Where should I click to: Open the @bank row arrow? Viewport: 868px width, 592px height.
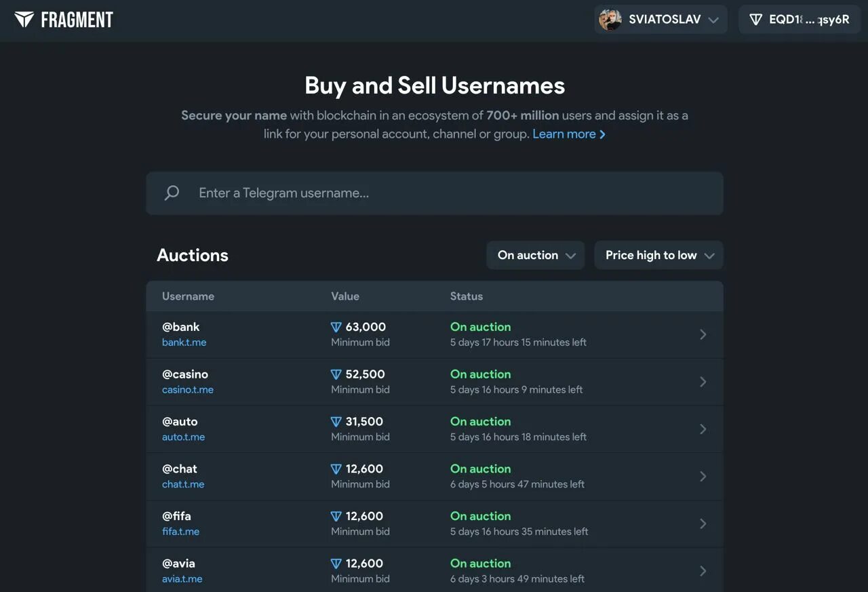tap(703, 334)
